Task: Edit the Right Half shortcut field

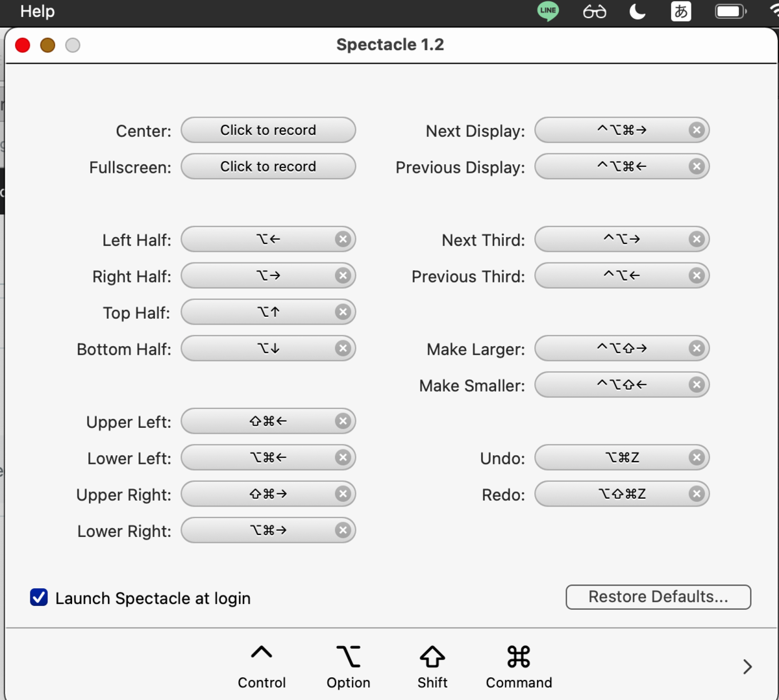Action: tap(268, 275)
